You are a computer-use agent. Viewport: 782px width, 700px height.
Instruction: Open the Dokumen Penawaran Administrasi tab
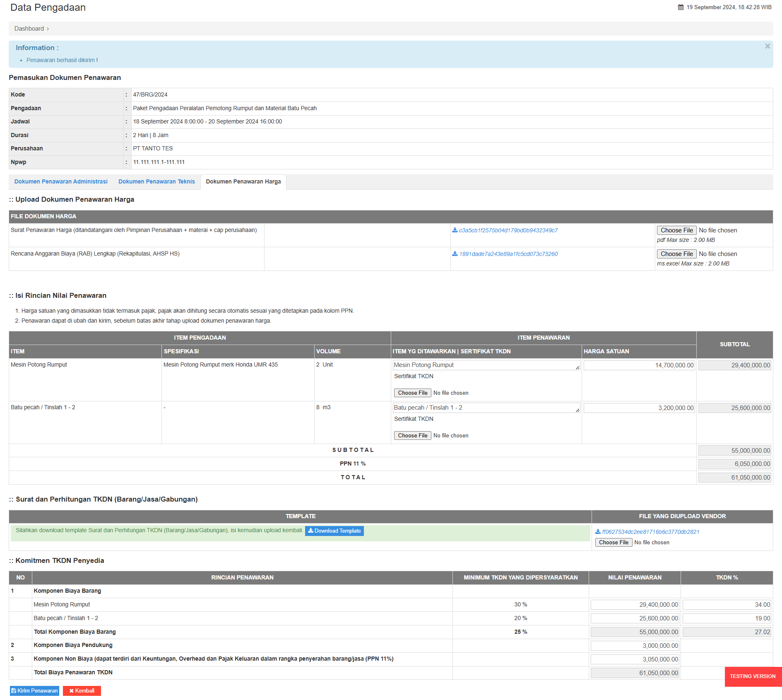[61, 182]
